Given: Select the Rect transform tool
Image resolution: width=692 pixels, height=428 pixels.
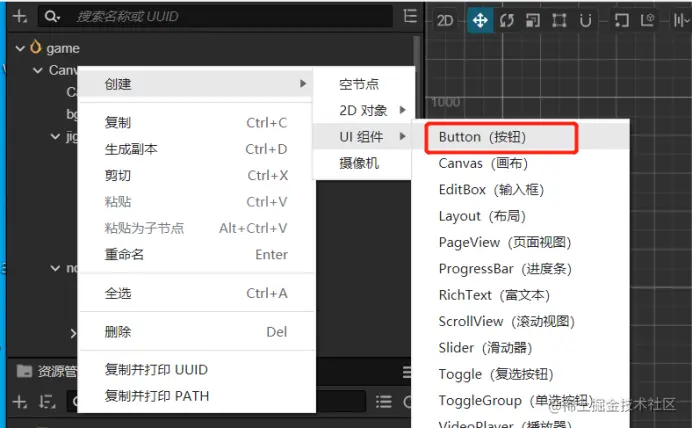Looking at the screenshot, I should 559,20.
